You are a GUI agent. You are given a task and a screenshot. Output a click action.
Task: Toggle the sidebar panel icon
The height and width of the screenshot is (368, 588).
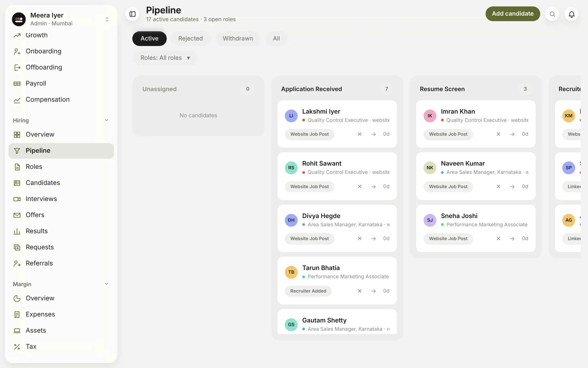[133, 14]
